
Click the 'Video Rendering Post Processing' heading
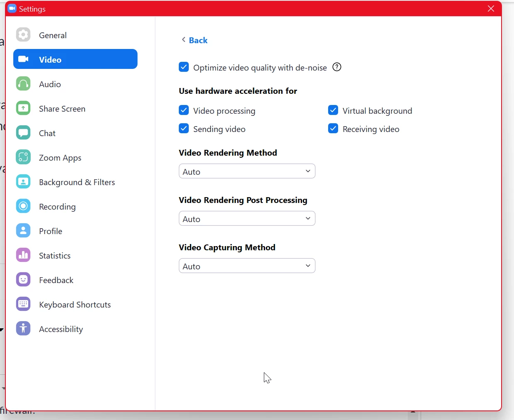(243, 200)
